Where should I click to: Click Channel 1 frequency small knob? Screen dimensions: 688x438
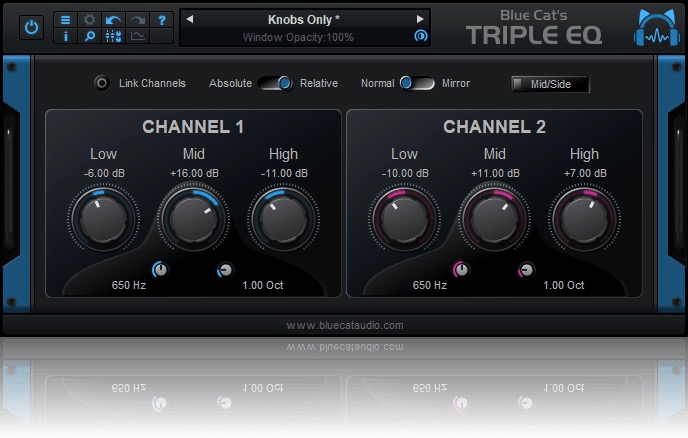(x=160, y=269)
